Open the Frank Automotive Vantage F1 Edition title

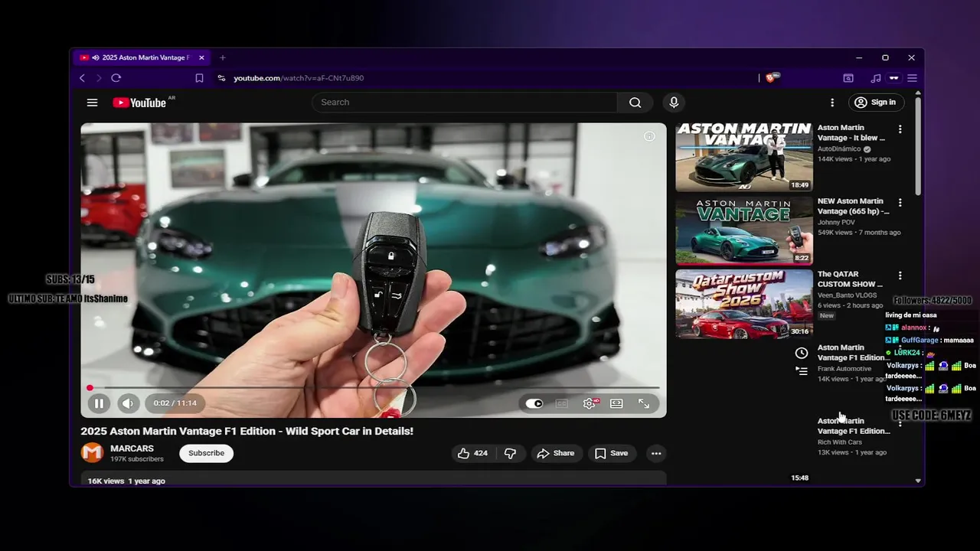point(854,353)
